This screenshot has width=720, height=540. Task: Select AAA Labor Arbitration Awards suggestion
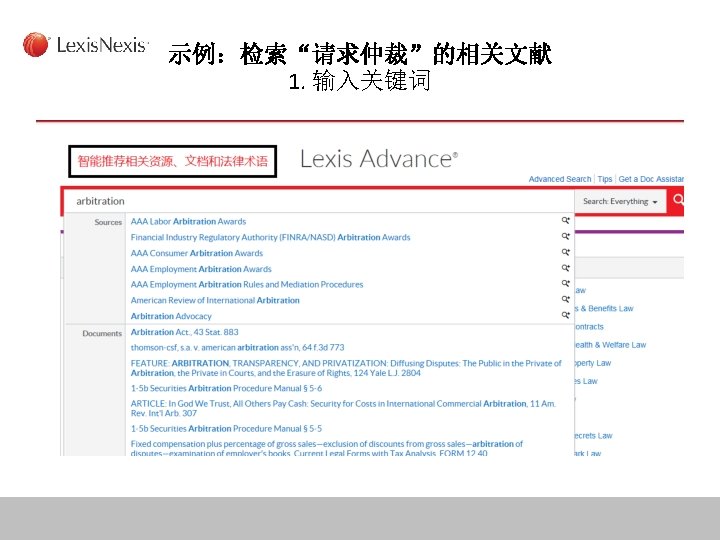(x=188, y=221)
